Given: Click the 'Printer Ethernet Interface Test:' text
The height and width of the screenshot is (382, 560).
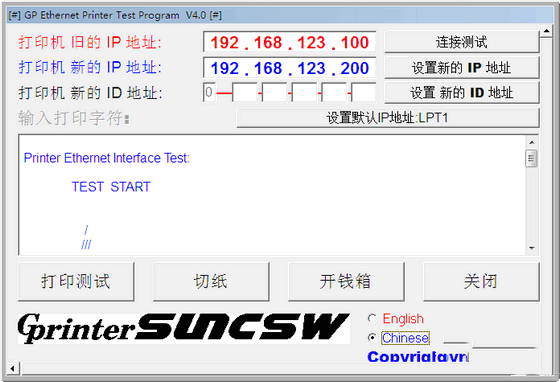Looking at the screenshot, I should point(106,158).
